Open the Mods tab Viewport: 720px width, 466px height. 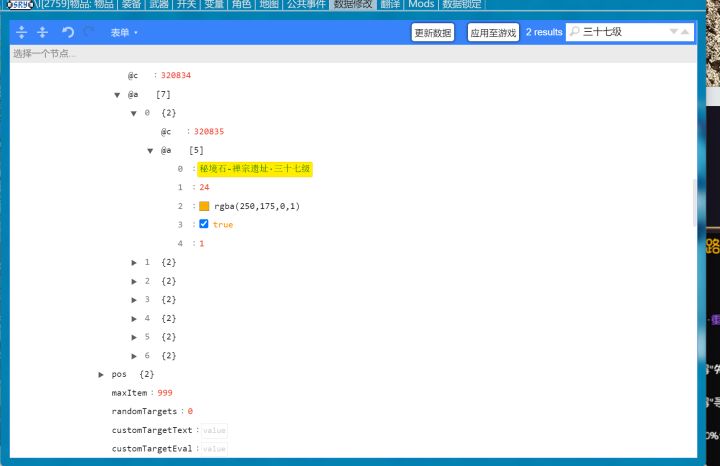click(x=421, y=5)
